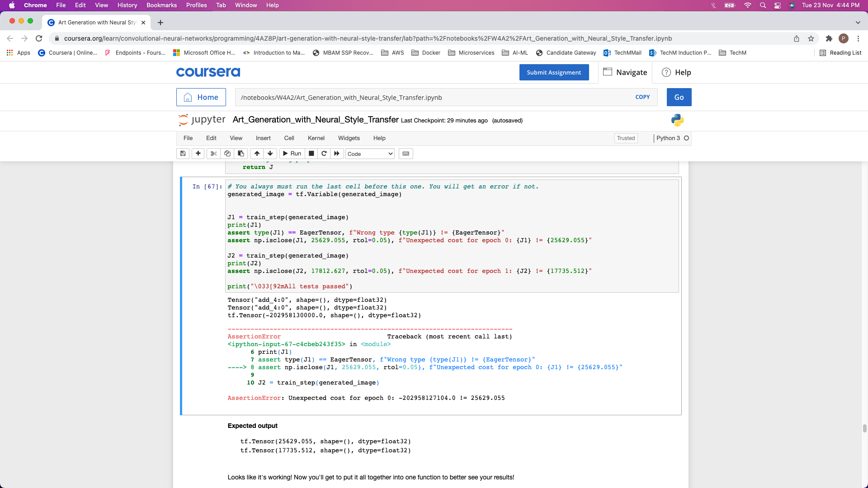Expand Chrome tab search chevron
This screenshot has height=488, width=868.
click(x=858, y=22)
